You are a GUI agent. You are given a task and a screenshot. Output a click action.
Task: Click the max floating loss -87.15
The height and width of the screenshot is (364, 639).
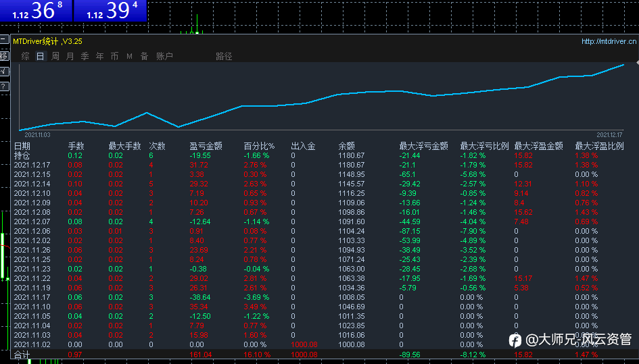[410, 231]
